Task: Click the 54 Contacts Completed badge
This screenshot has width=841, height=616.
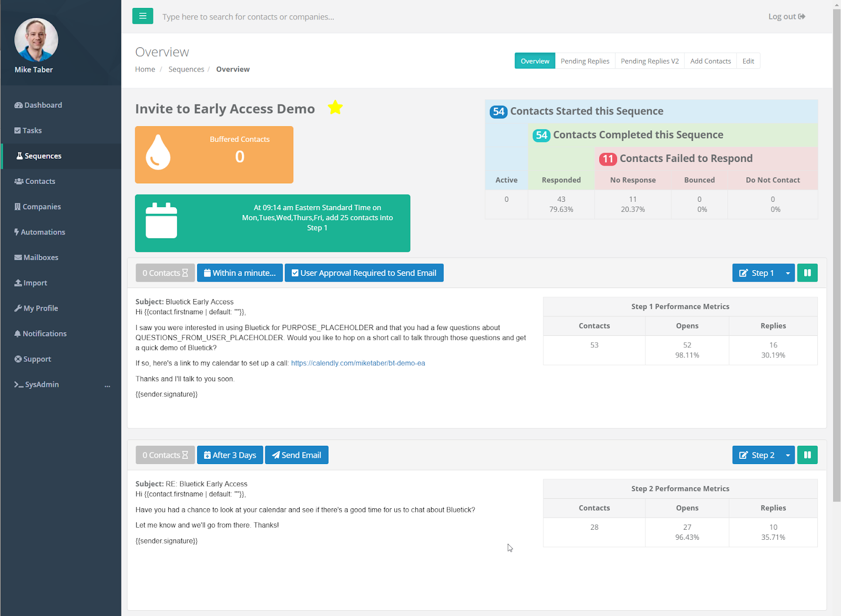Action: point(541,135)
